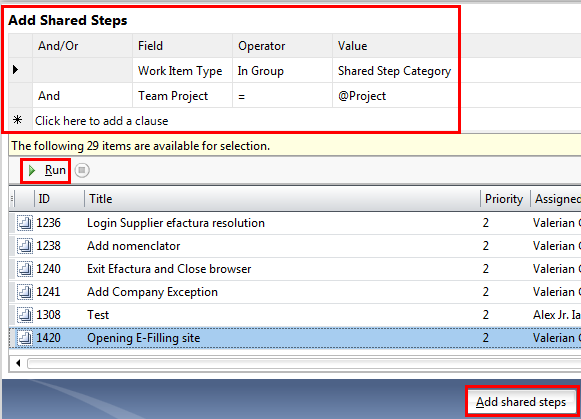581x419 pixels.
Task: Open the Work Item Type field cell
Action: 182,70
